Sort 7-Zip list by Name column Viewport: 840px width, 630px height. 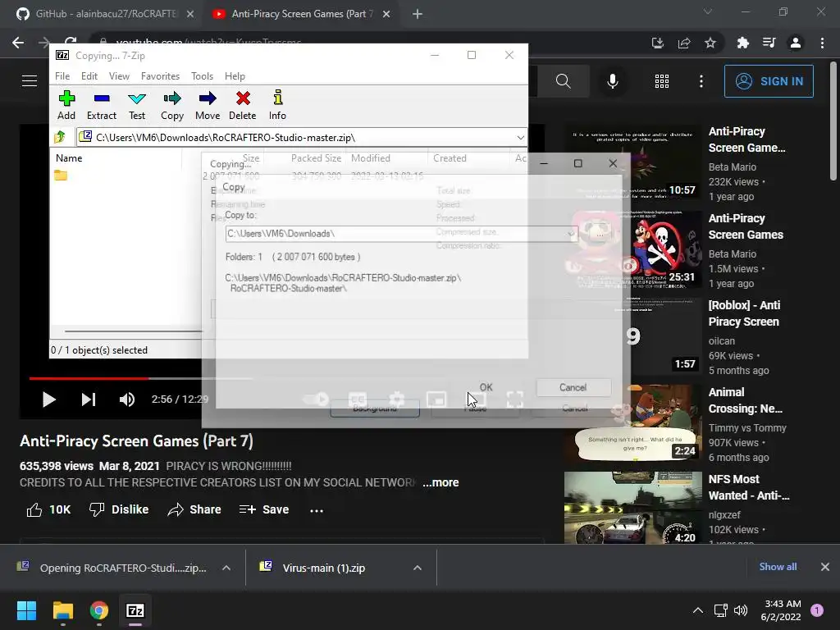pyautogui.click(x=69, y=158)
